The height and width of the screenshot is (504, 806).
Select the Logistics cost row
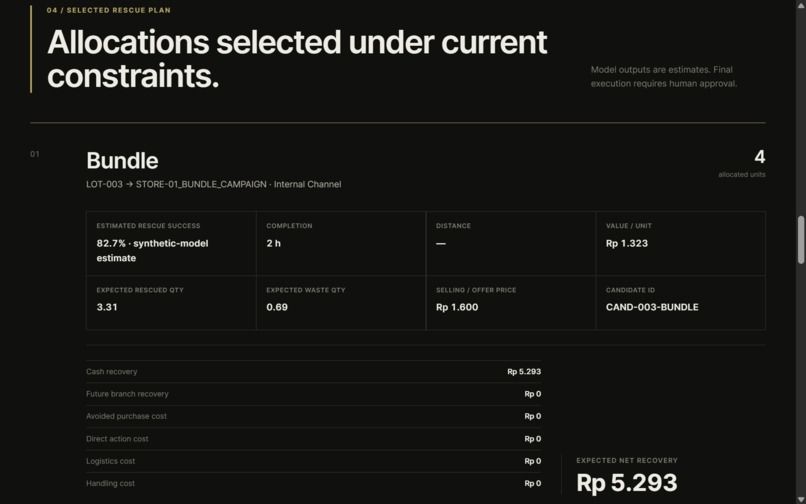[314, 461]
